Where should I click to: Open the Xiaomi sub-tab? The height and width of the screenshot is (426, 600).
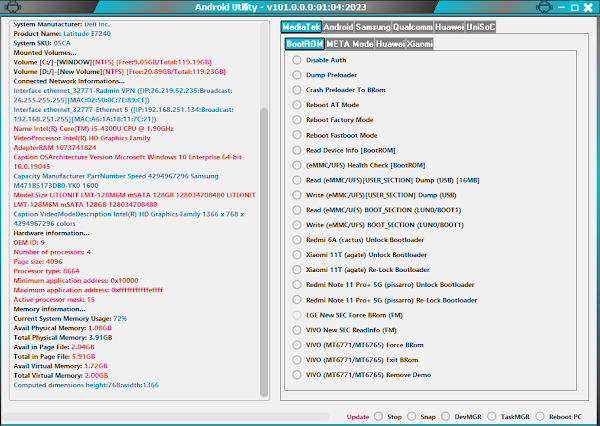point(420,44)
